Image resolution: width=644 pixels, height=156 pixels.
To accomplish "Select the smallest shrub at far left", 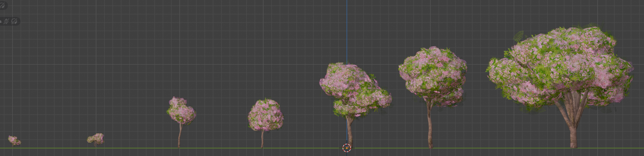I will (x=14, y=141).
